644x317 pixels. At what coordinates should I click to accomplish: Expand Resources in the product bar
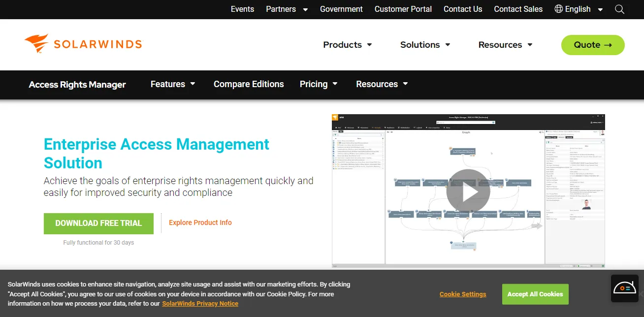(382, 84)
